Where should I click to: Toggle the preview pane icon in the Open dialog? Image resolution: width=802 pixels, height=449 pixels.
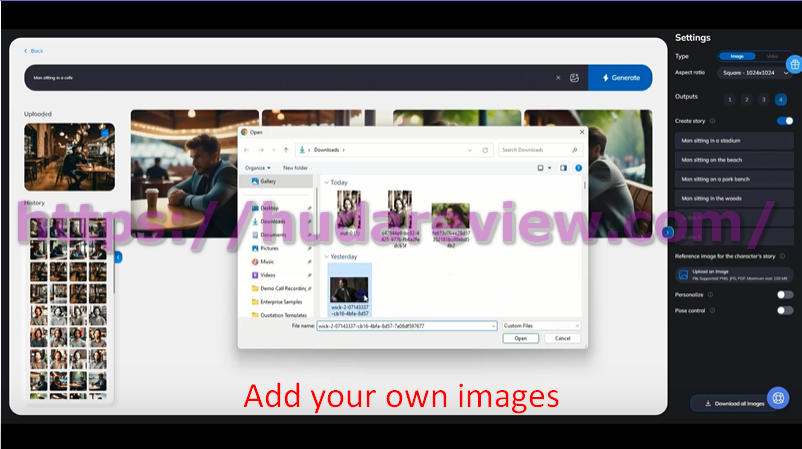pyautogui.click(x=563, y=168)
